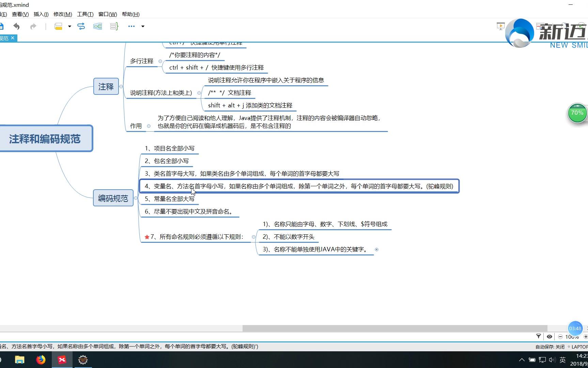
Task: Click the green 70% floating circle
Action: coord(577,113)
